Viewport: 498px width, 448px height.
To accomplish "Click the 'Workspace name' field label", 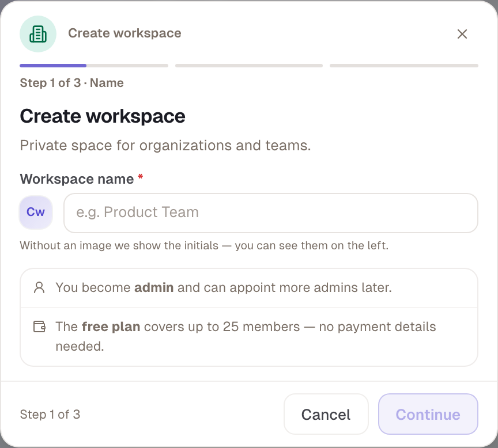I will [x=77, y=179].
